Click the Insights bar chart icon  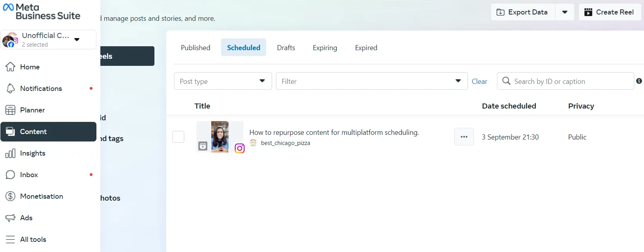point(11,153)
